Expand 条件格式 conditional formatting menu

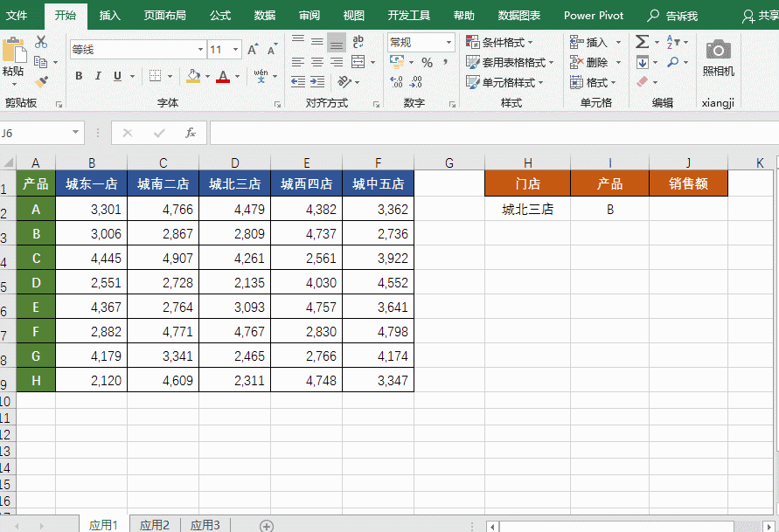499,42
